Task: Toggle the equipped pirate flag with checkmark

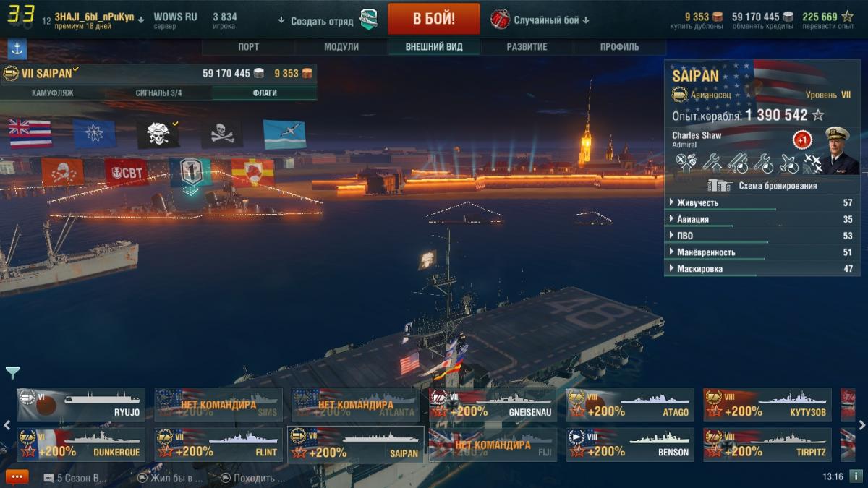Action: (158, 134)
